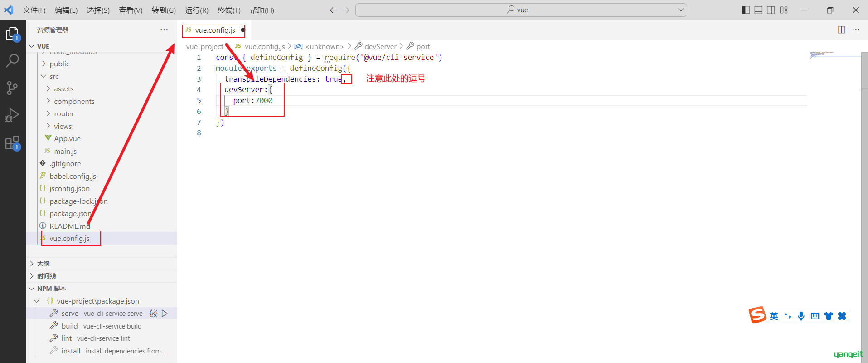Image resolution: width=868 pixels, height=363 pixels.
Task: Open the Explorer panel more actions menu
Action: tap(164, 30)
